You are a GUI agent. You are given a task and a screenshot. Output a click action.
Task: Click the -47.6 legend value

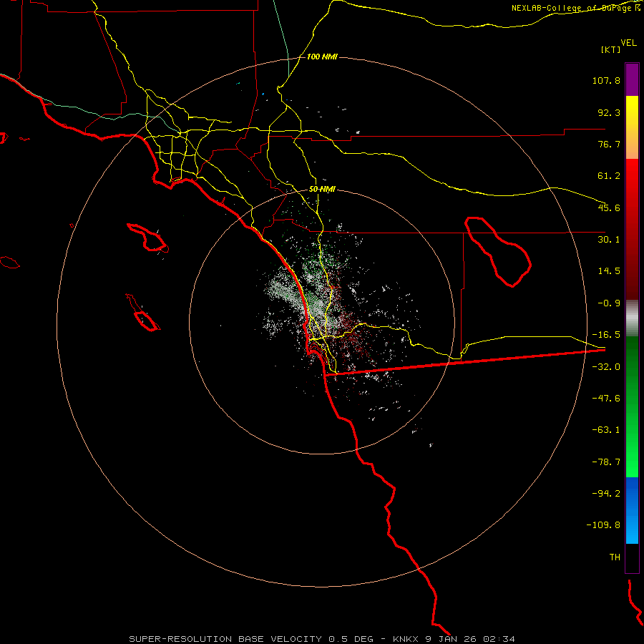[x=606, y=399]
